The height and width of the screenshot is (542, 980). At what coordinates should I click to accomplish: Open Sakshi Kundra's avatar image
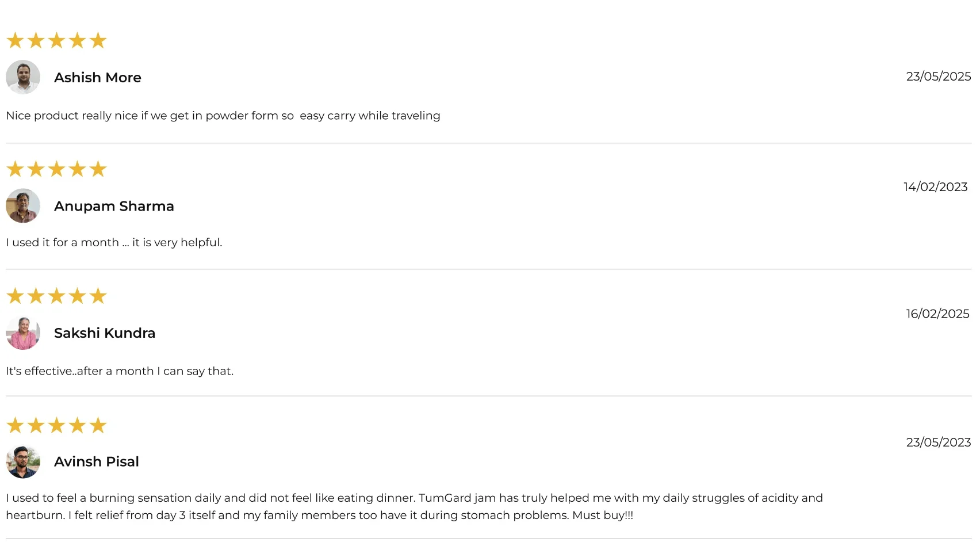point(23,333)
